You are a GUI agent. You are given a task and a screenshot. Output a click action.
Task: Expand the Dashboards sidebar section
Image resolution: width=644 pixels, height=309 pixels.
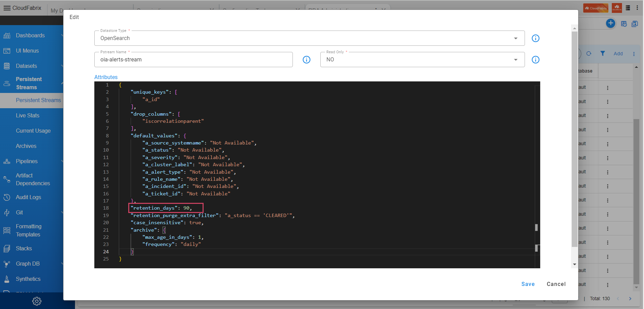(x=30, y=35)
